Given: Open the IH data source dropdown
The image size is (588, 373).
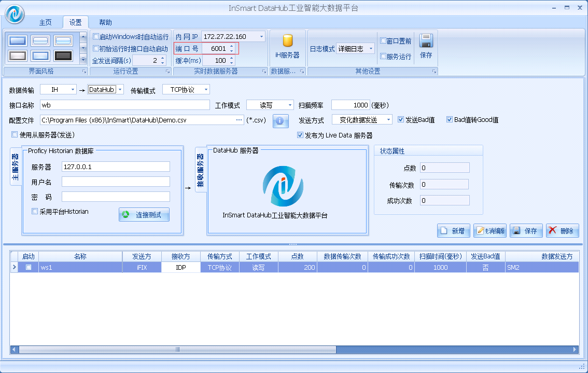Looking at the screenshot, I should pos(73,90).
